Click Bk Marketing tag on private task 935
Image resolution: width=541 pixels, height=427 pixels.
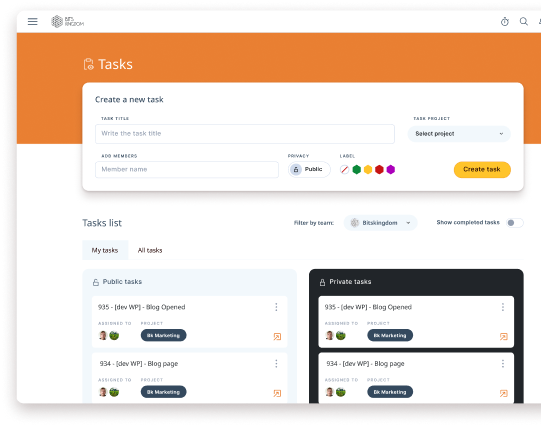(x=390, y=335)
